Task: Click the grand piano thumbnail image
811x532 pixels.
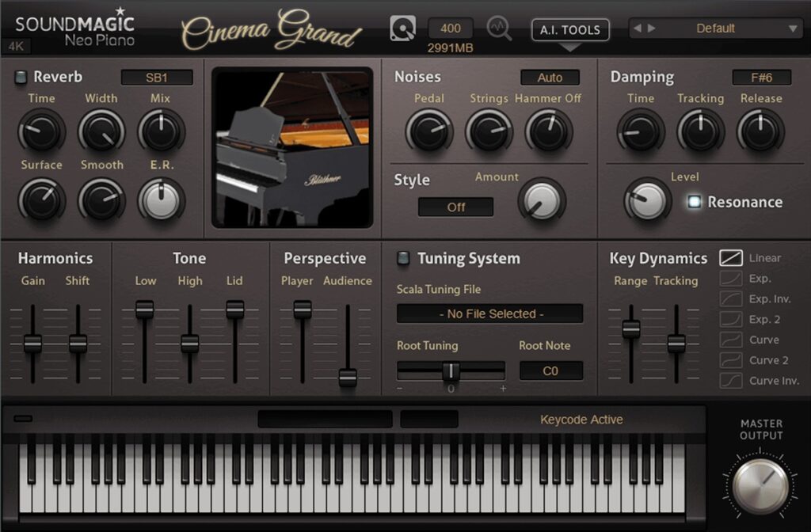Action: tap(293, 146)
